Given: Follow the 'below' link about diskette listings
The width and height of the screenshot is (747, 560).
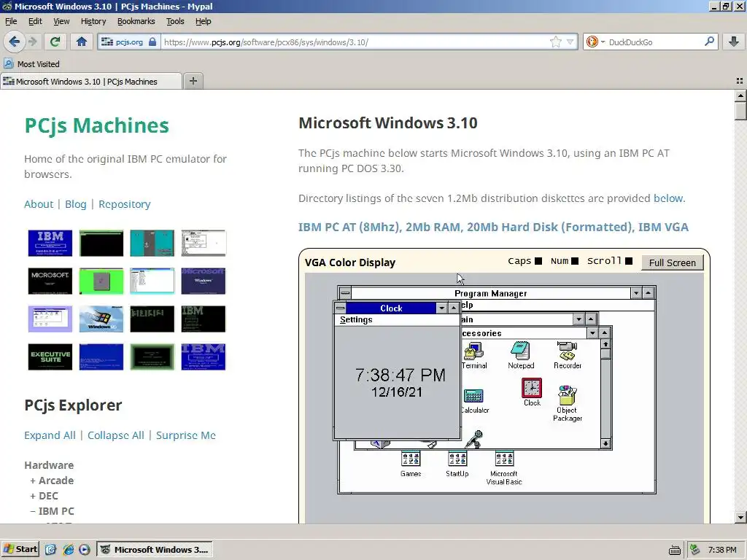Looking at the screenshot, I should tap(668, 198).
